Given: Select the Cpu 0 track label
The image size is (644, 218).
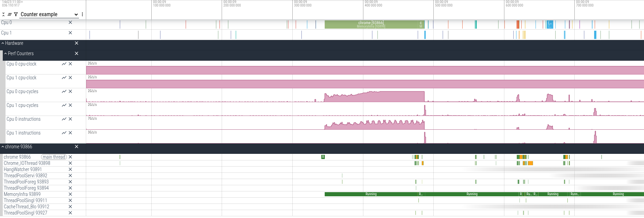Looking at the screenshot, I should click(7, 22).
